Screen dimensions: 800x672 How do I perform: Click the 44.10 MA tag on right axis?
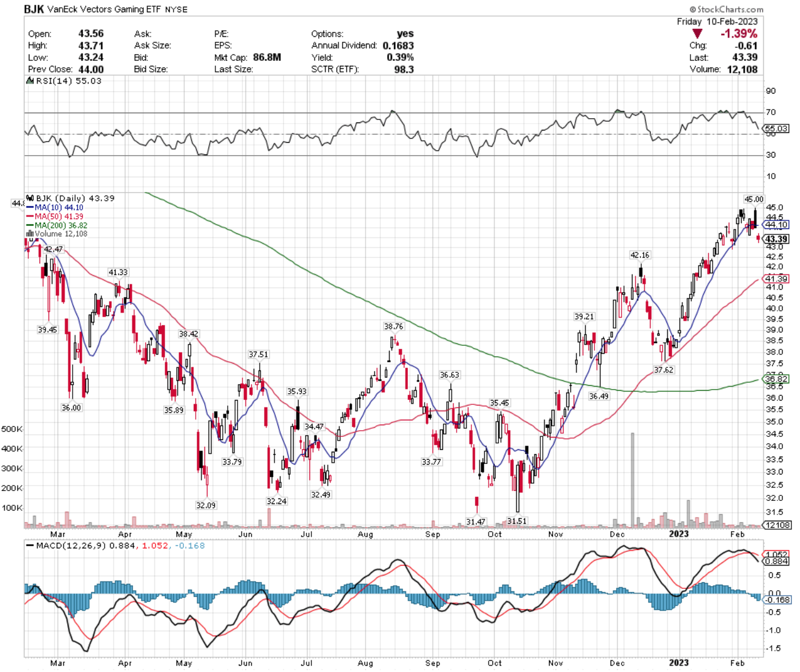pos(777,225)
